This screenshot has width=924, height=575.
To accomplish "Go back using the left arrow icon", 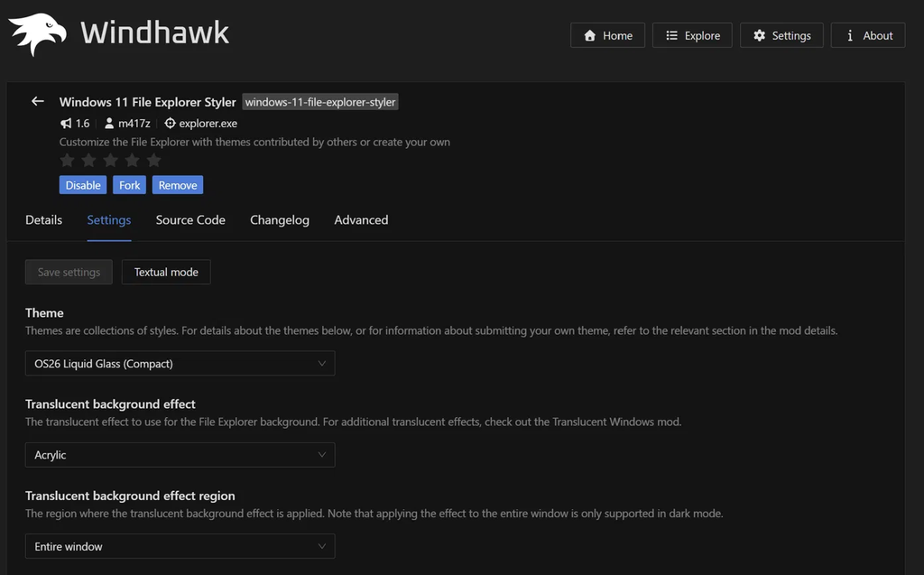I will click(x=38, y=101).
